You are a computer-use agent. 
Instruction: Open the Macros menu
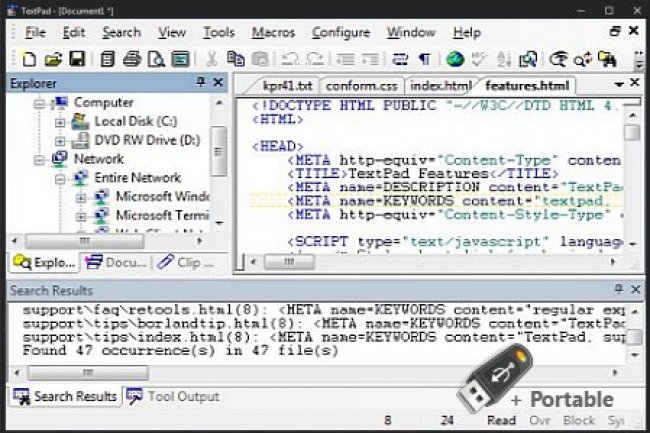click(274, 32)
